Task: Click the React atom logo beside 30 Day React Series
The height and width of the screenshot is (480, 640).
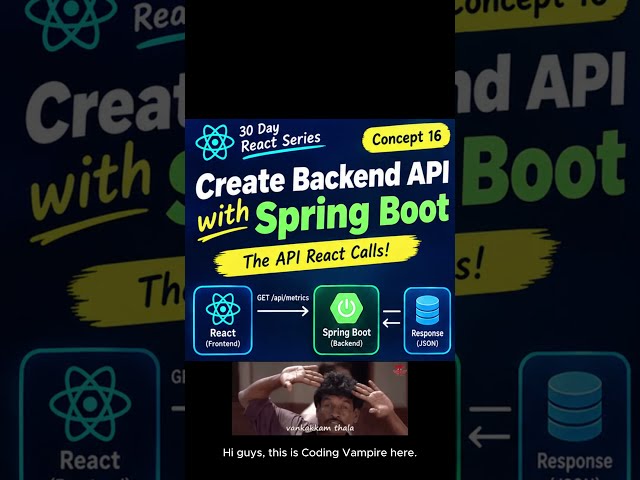Action: click(215, 142)
